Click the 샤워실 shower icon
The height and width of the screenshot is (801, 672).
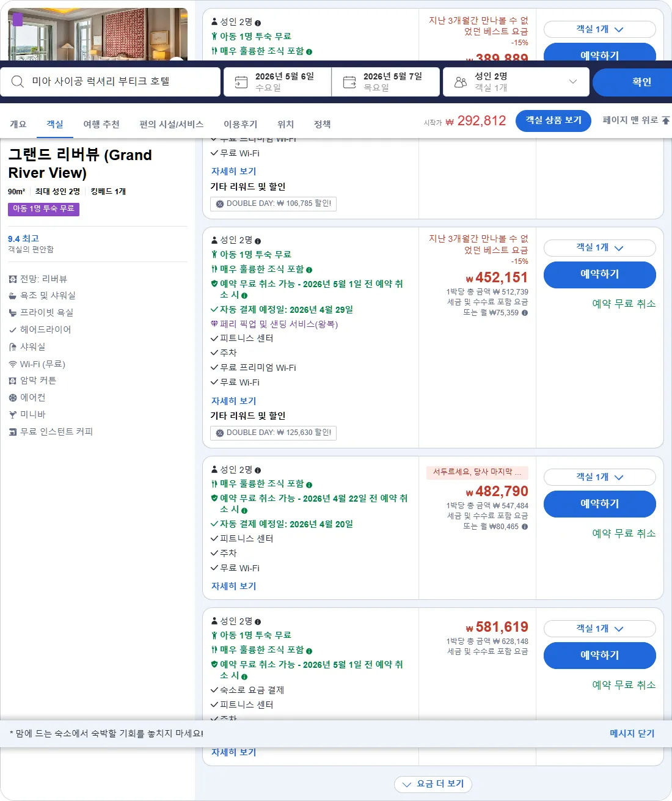[13, 347]
